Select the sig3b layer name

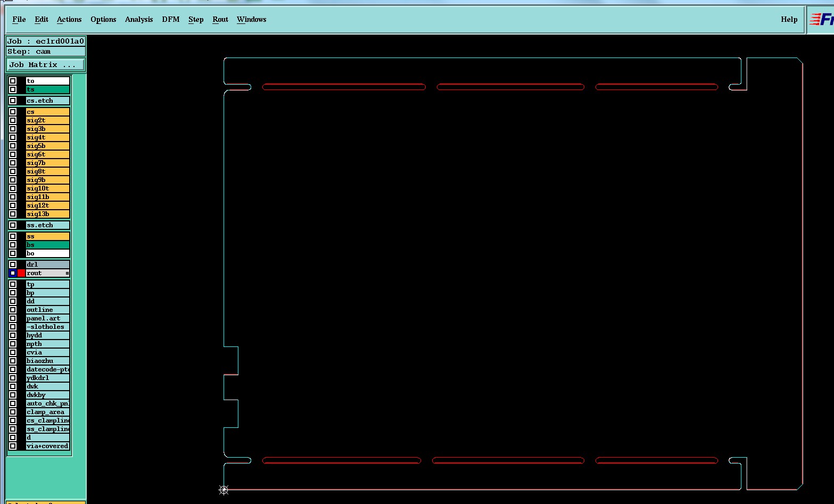pyautogui.click(x=47, y=129)
